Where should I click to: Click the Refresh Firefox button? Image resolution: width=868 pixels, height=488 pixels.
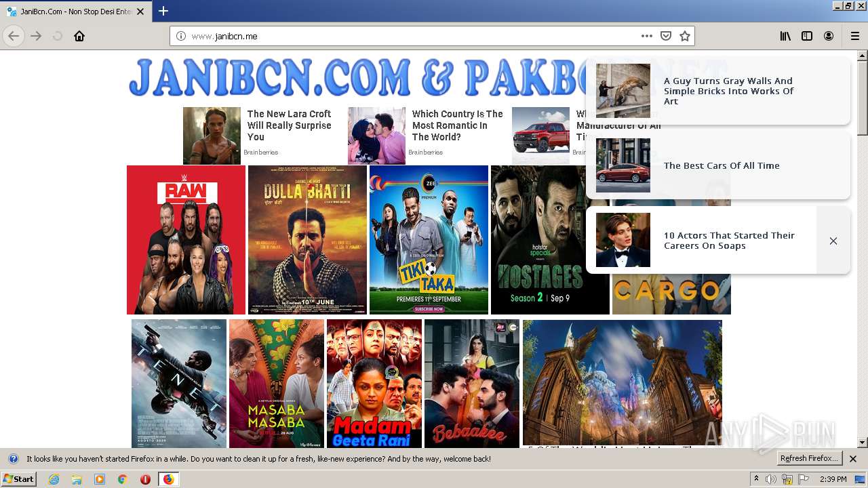(810, 458)
